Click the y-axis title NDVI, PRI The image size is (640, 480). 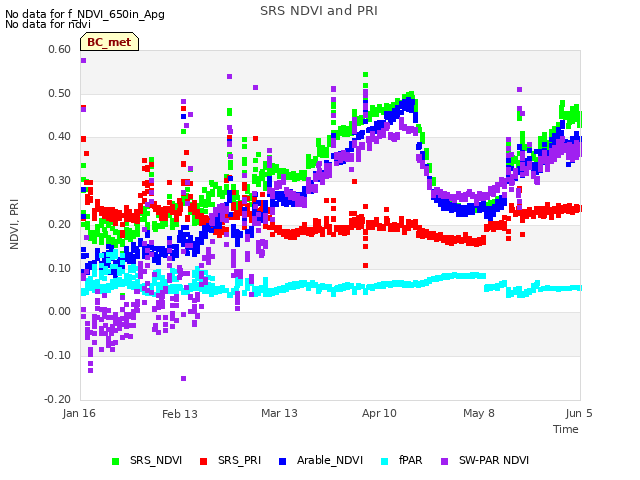[14, 224]
